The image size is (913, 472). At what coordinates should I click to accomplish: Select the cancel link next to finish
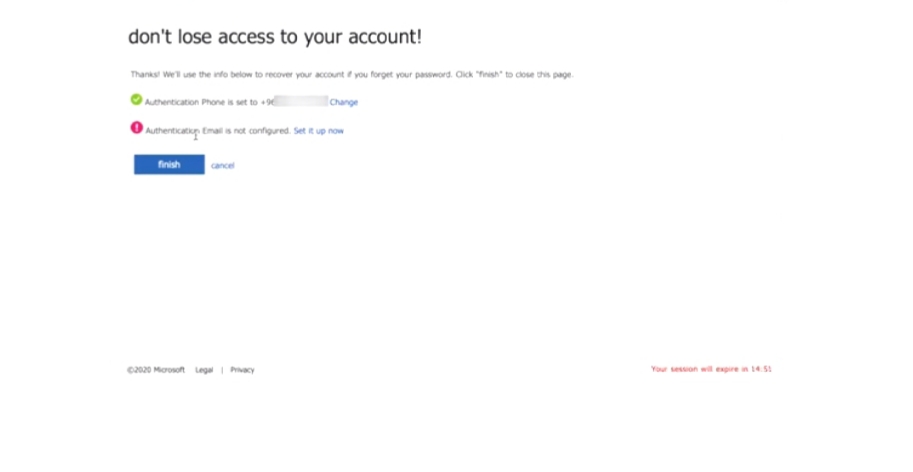(222, 165)
